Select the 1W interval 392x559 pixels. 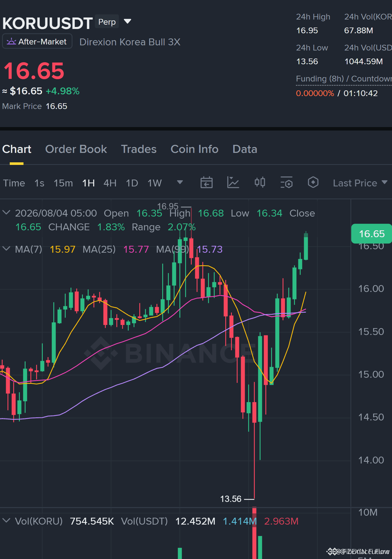click(x=155, y=183)
